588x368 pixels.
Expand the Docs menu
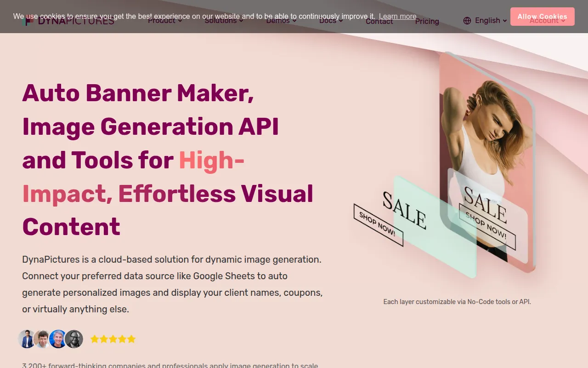coord(331,20)
